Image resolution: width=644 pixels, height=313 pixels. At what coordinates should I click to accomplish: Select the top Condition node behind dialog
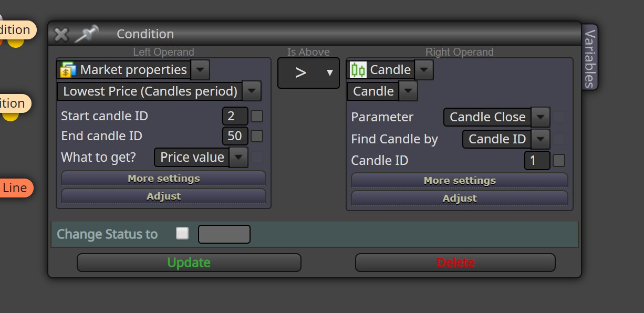[17, 30]
